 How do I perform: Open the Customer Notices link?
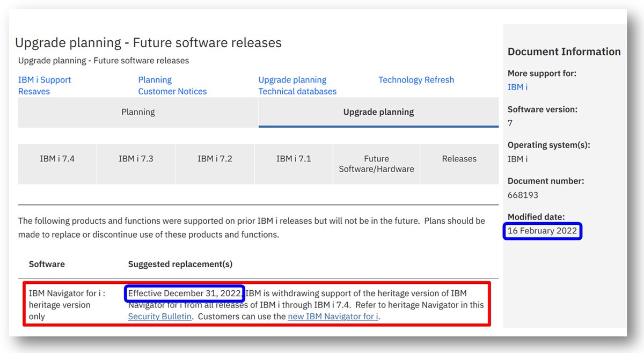(x=172, y=91)
